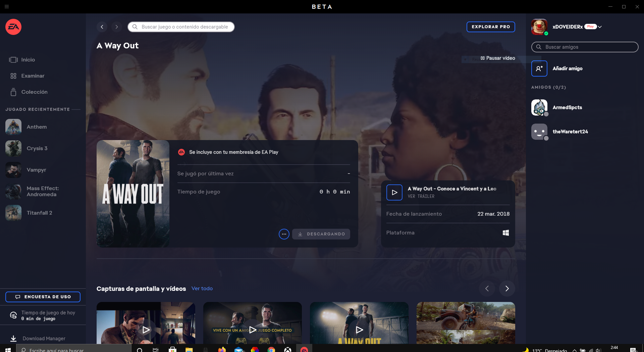The height and width of the screenshot is (352, 644).
Task: Click the Windows Start button
Action: 8,349
